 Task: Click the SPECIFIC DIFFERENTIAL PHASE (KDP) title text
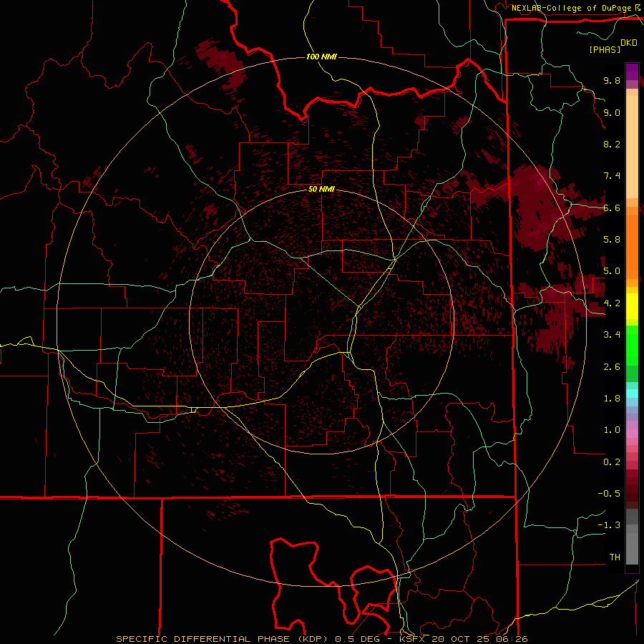pos(223,639)
